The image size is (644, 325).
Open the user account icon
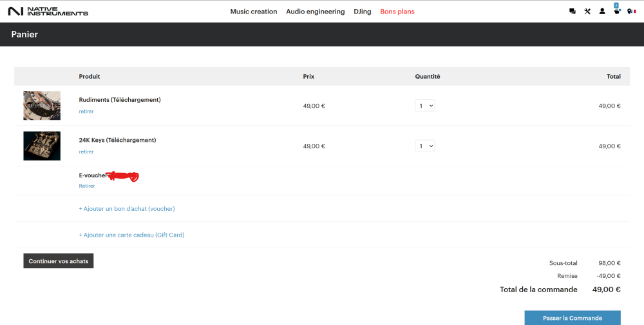[x=602, y=12]
